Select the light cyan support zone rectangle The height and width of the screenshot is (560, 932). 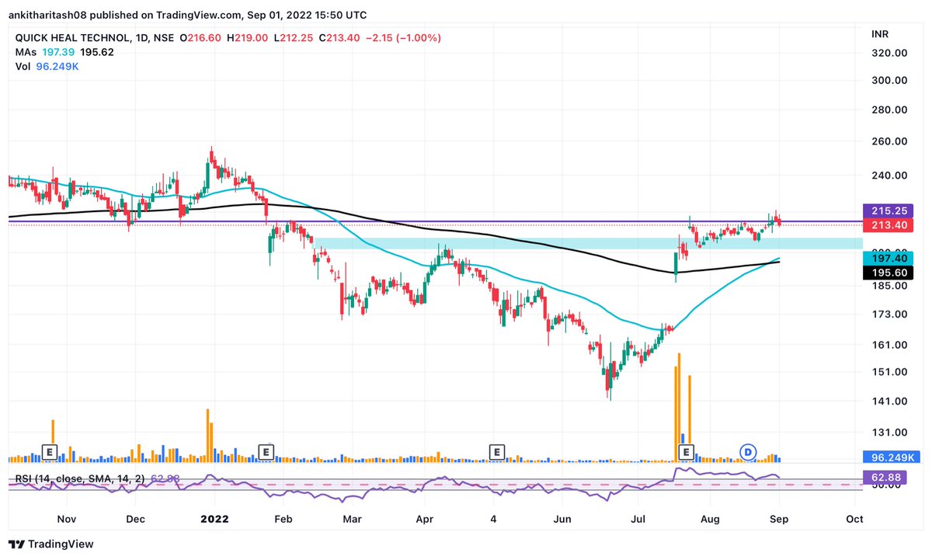click(589, 243)
